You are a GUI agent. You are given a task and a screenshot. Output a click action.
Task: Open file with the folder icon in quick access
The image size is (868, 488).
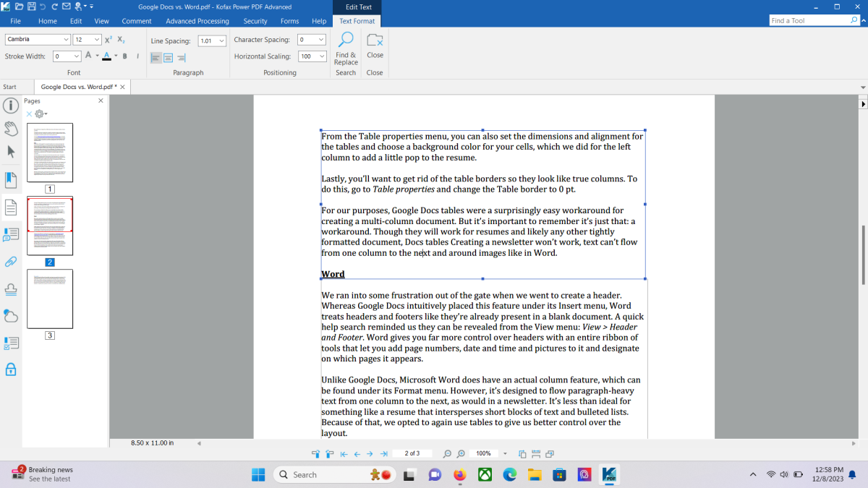coord(20,7)
